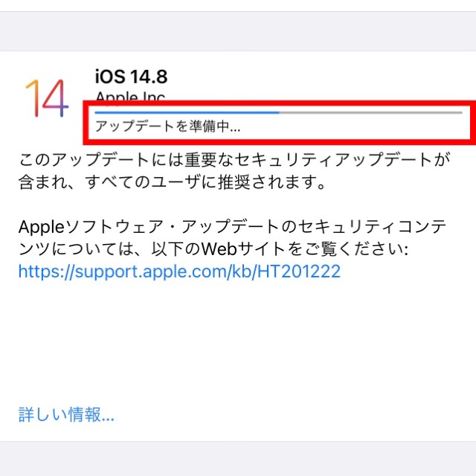Image resolution: width=476 pixels, height=476 pixels.
Task: Click the gray unfilled portion of progress bar
Action: 370,112
